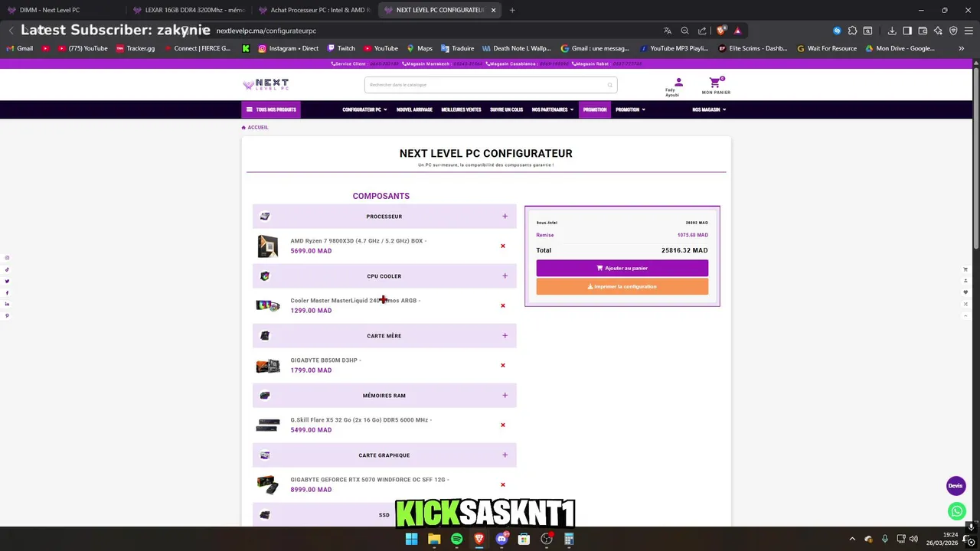Expand the Processeur section plus
This screenshot has width=980, height=551.
[x=505, y=217]
